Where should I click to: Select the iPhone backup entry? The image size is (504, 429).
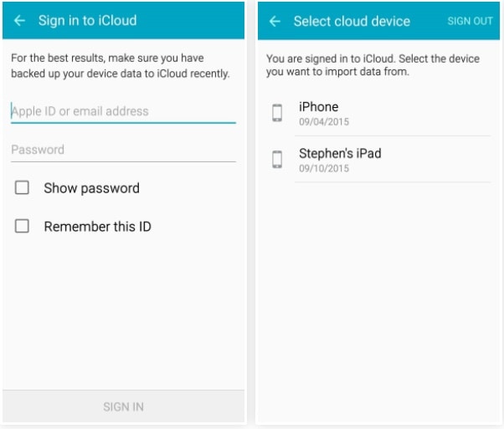[381, 113]
